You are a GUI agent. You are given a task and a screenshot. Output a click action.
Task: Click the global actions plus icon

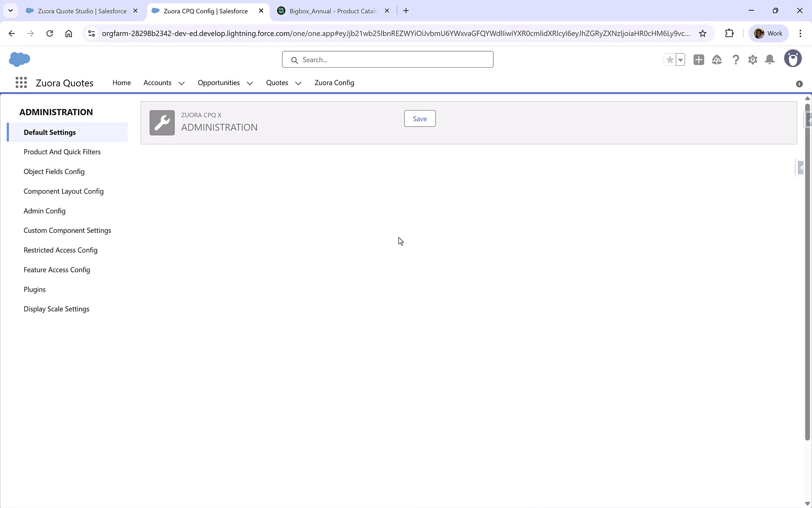pos(699,60)
